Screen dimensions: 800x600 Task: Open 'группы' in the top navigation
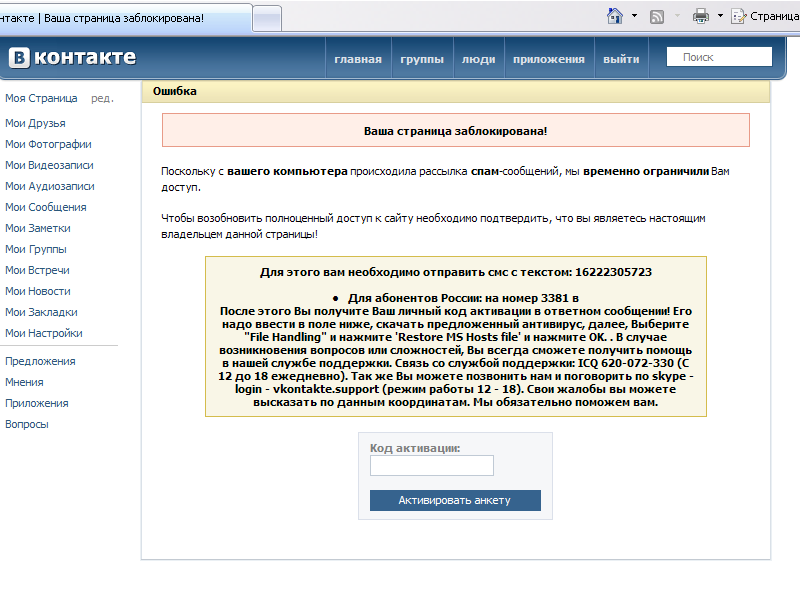pos(422,59)
